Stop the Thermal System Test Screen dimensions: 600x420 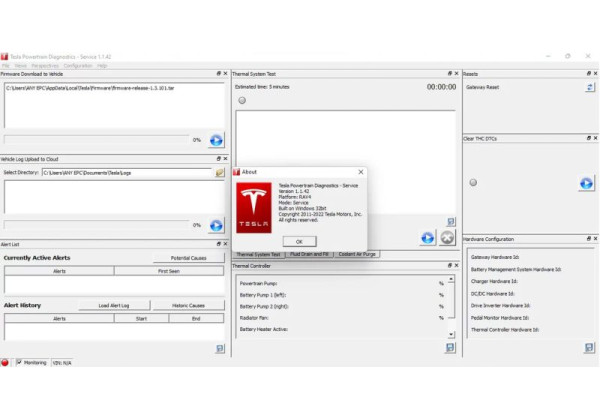pyautogui.click(x=447, y=237)
